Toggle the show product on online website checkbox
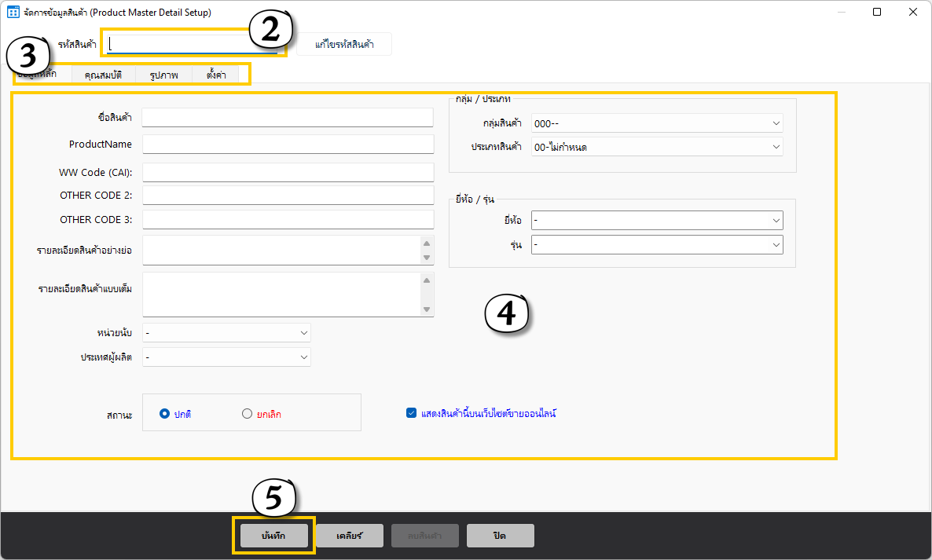Viewport: 932px width, 560px height. click(411, 413)
